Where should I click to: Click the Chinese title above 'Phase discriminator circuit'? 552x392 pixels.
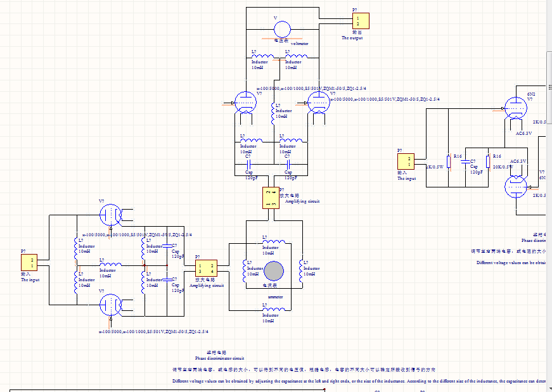pyautogui.click(x=217, y=352)
